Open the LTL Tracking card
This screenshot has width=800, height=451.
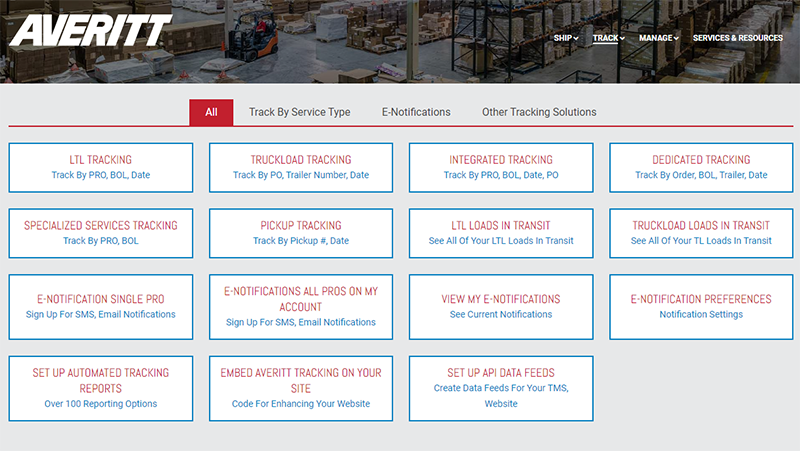click(101, 167)
